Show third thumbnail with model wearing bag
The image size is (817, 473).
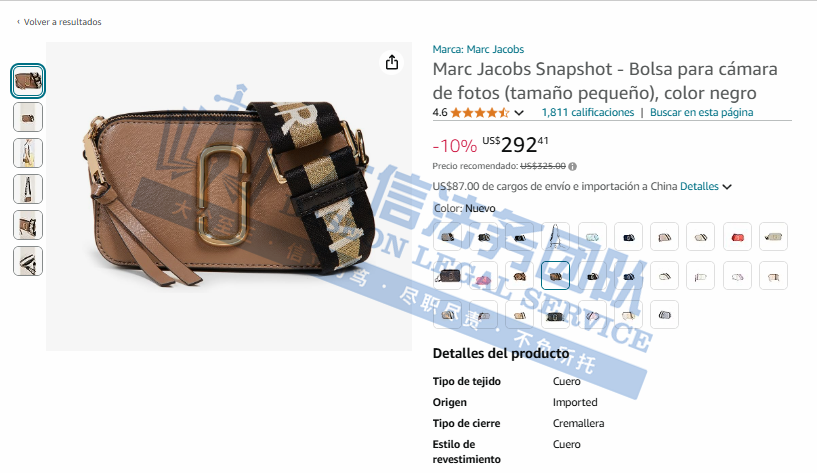pyautogui.click(x=28, y=153)
